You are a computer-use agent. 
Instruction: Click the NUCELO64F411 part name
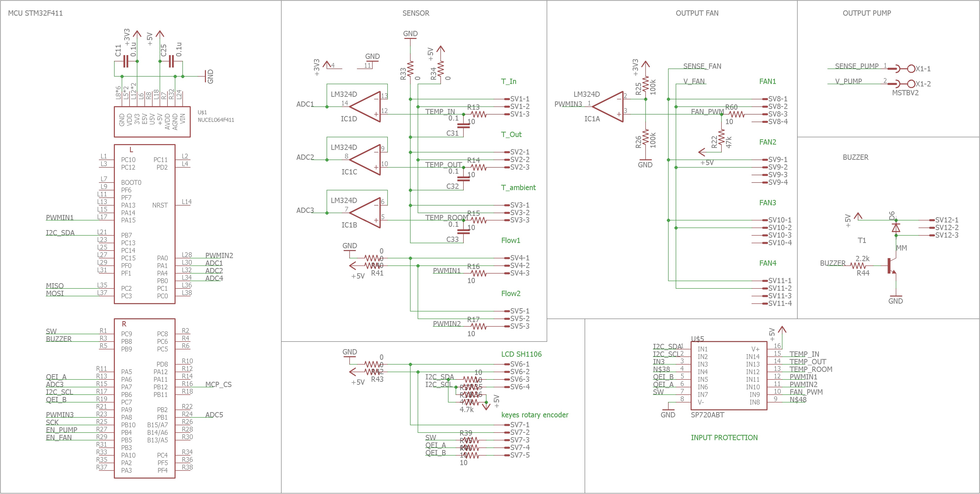click(x=216, y=120)
